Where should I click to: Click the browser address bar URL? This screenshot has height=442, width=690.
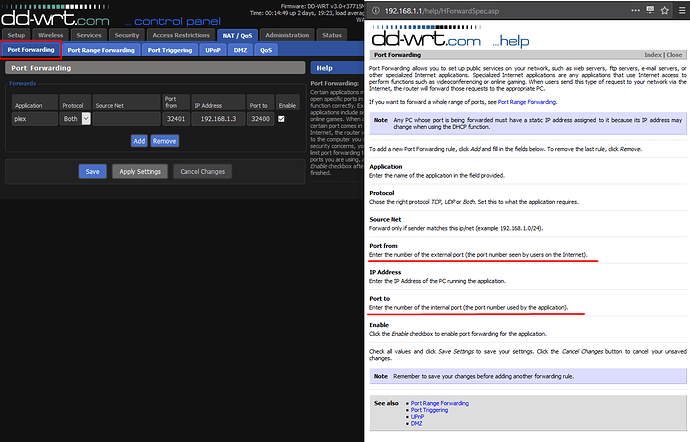(x=442, y=11)
